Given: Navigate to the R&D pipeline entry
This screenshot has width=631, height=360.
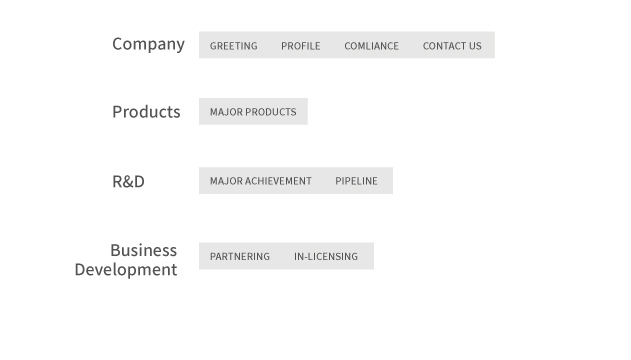Looking at the screenshot, I should tap(356, 181).
